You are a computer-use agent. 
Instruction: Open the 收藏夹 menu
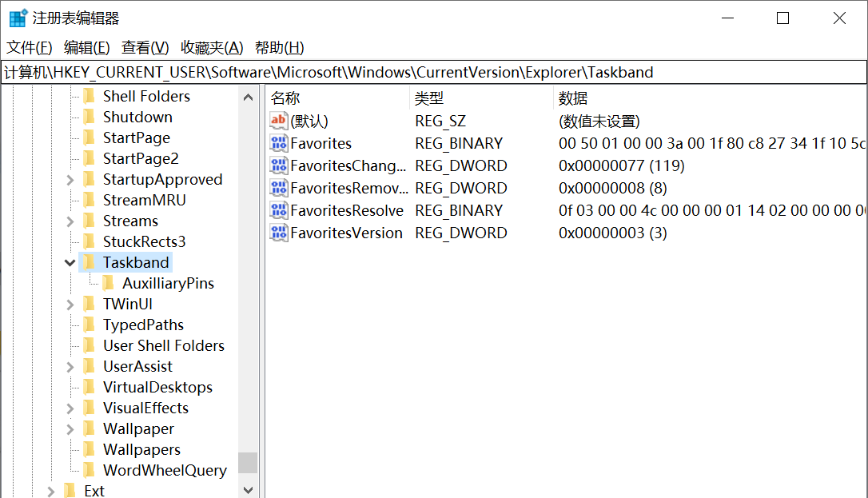pos(210,47)
